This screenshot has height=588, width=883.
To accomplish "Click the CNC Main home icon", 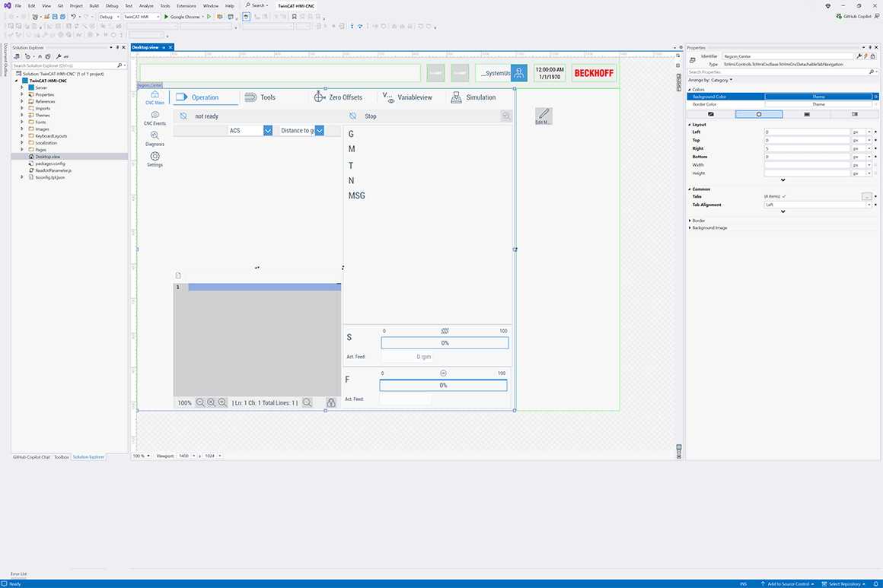I will [x=155, y=94].
